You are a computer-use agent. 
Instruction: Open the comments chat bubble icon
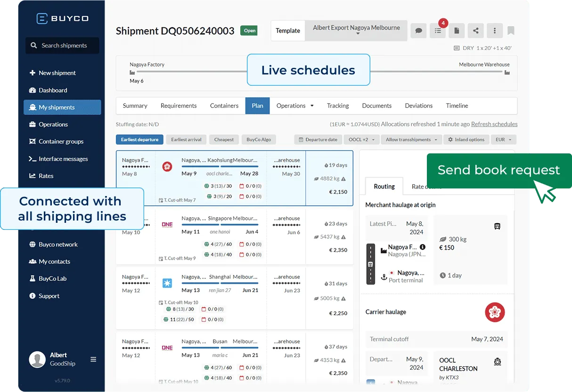[x=418, y=31]
